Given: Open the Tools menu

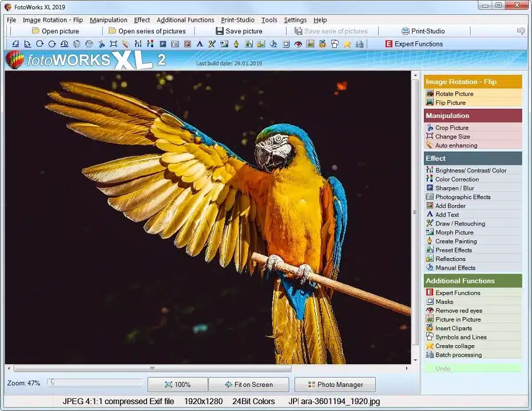Looking at the screenshot, I should point(269,20).
